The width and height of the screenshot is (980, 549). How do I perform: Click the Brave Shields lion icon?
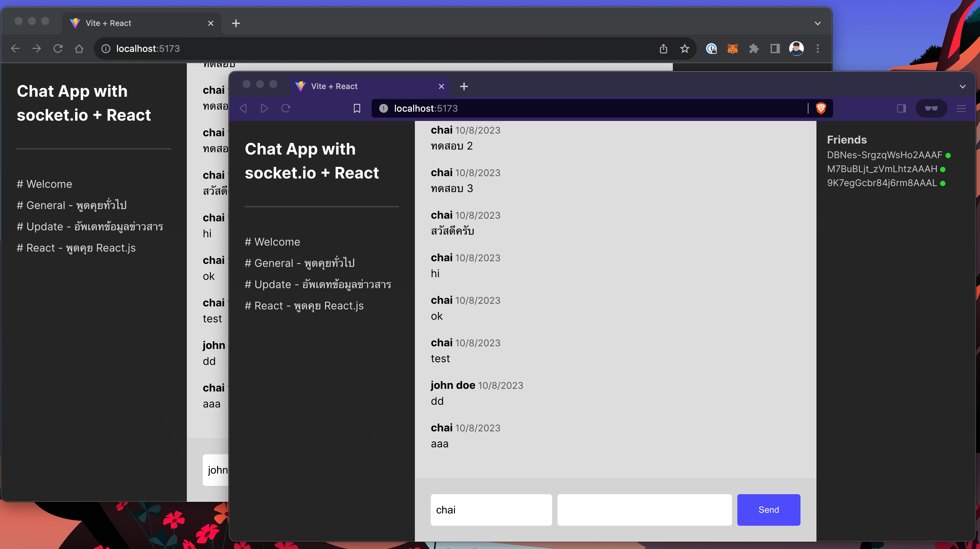click(x=820, y=108)
